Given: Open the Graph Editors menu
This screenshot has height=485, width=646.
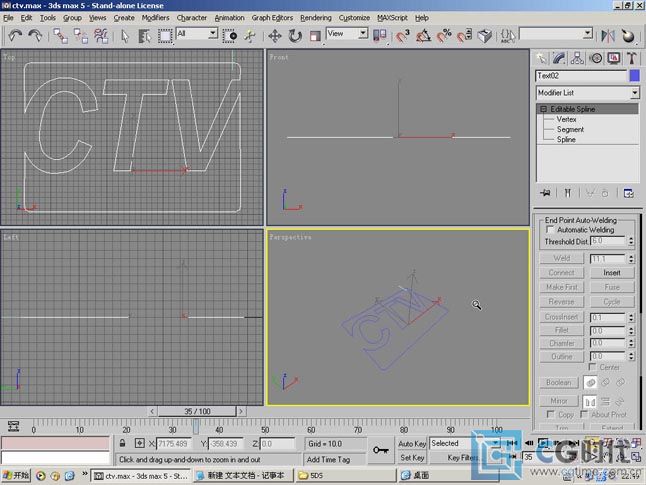Looking at the screenshot, I should coord(272,18).
